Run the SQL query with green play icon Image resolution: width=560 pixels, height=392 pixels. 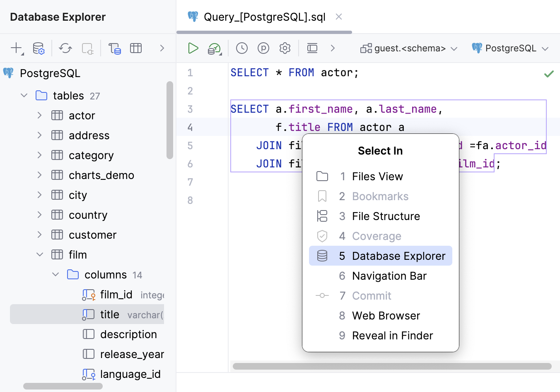click(193, 48)
